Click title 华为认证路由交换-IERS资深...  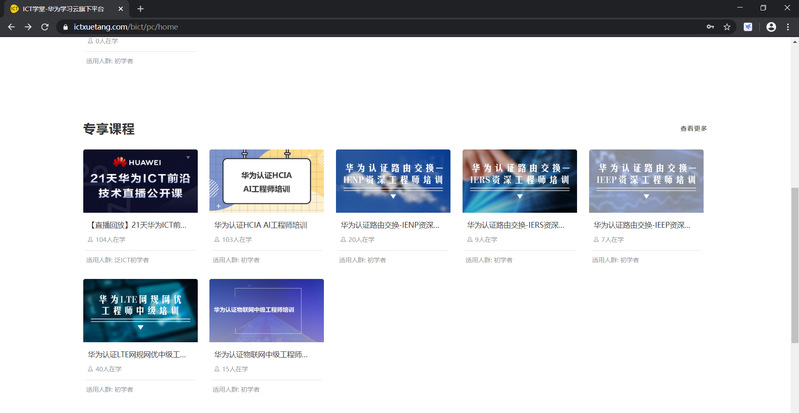(x=516, y=225)
